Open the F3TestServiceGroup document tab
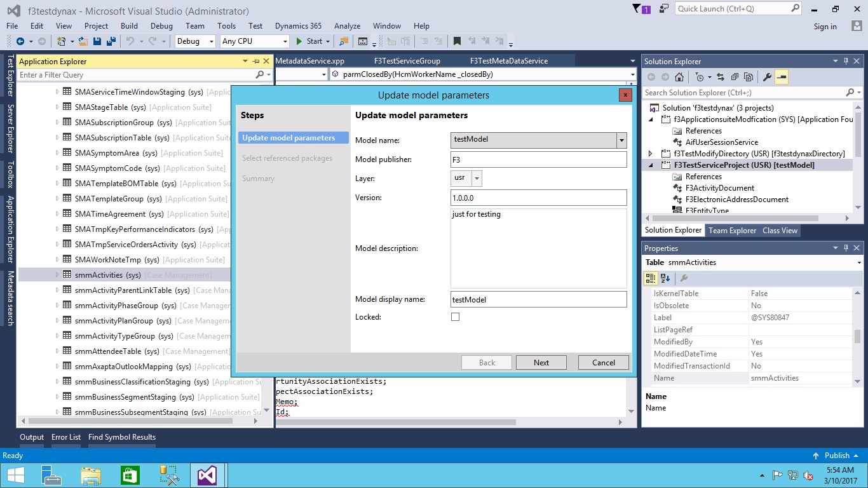Viewport: 868px width, 488px height. coord(407,61)
